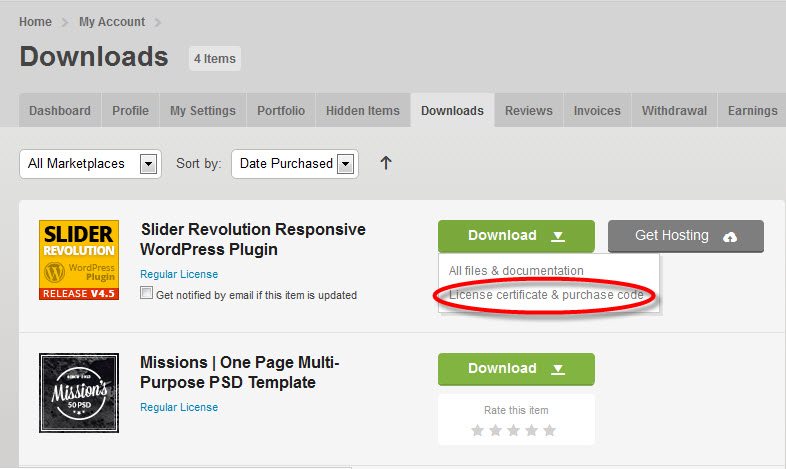Viewport: 786px width, 469px height.
Task: Click Download button for Missions template
Action: [516, 369]
